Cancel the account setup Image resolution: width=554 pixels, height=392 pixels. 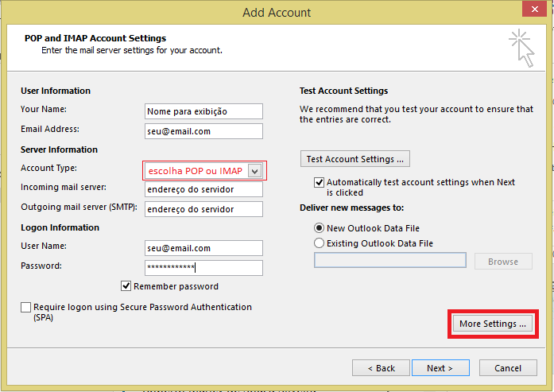pos(508,368)
